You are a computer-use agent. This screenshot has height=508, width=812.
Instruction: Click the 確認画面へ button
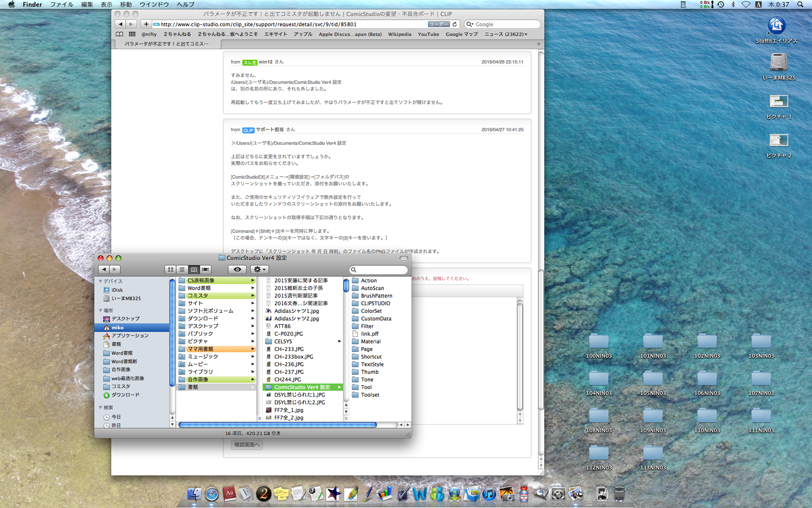coord(247,444)
